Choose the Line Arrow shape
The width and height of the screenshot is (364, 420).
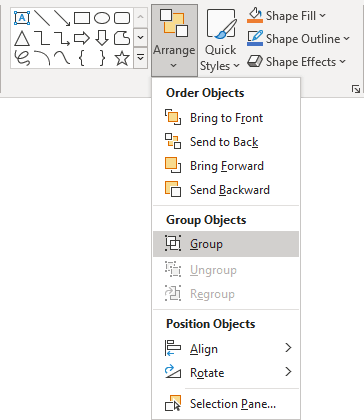click(62, 18)
